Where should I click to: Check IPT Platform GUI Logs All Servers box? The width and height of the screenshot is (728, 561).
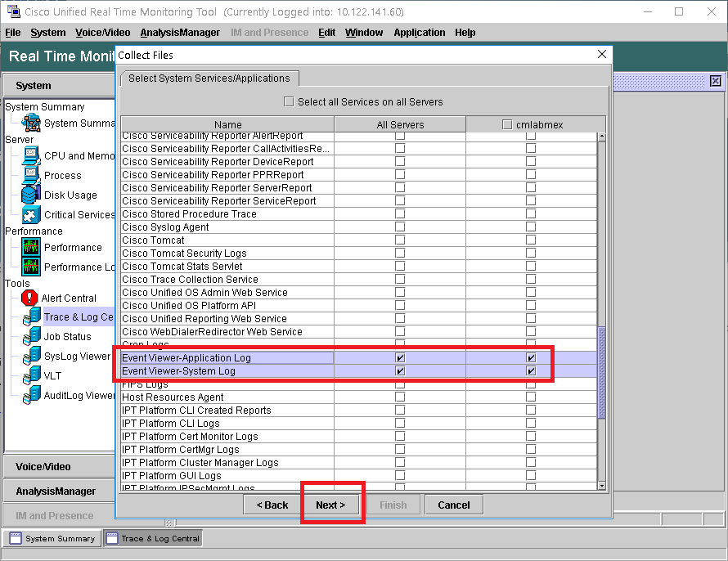400,475
